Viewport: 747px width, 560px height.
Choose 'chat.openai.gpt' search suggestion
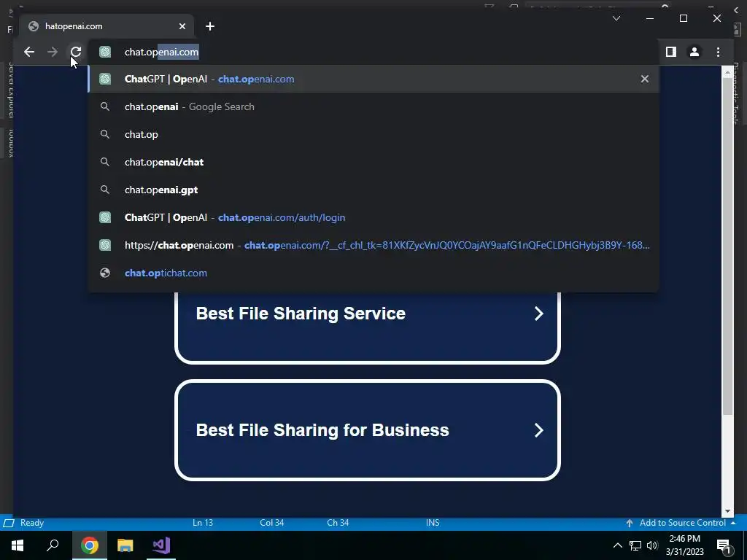tap(373, 190)
